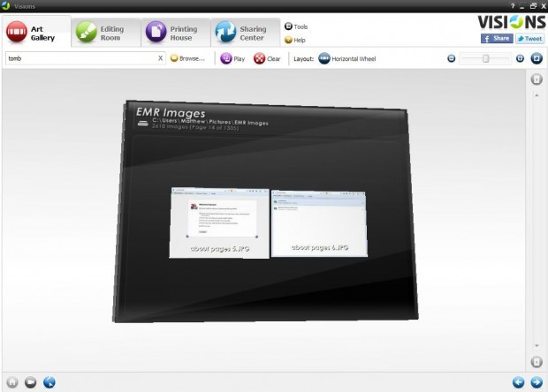Change layout from Horizontal Wheel
The width and height of the screenshot is (548, 392).
coord(347,58)
